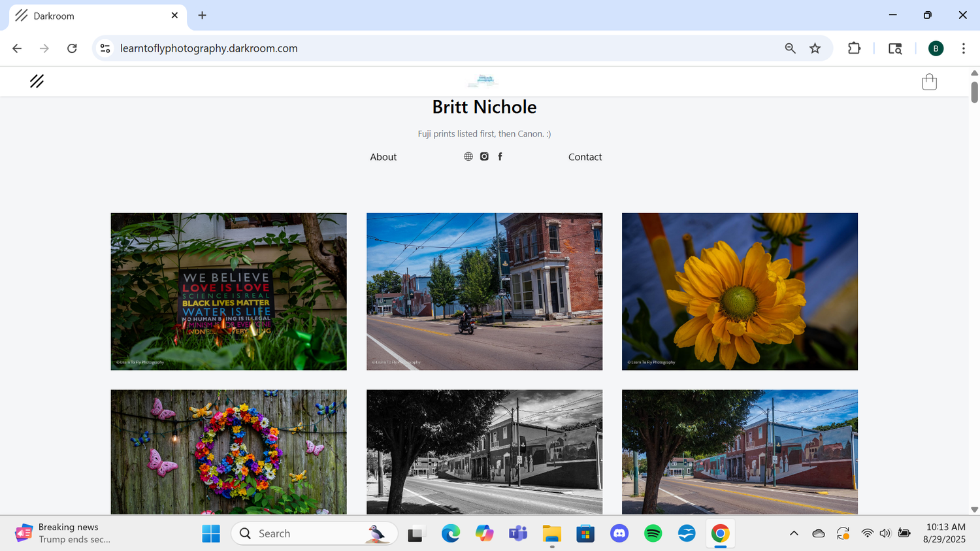Open Discord from the taskbar
This screenshot has width=980, height=551.
(x=619, y=533)
